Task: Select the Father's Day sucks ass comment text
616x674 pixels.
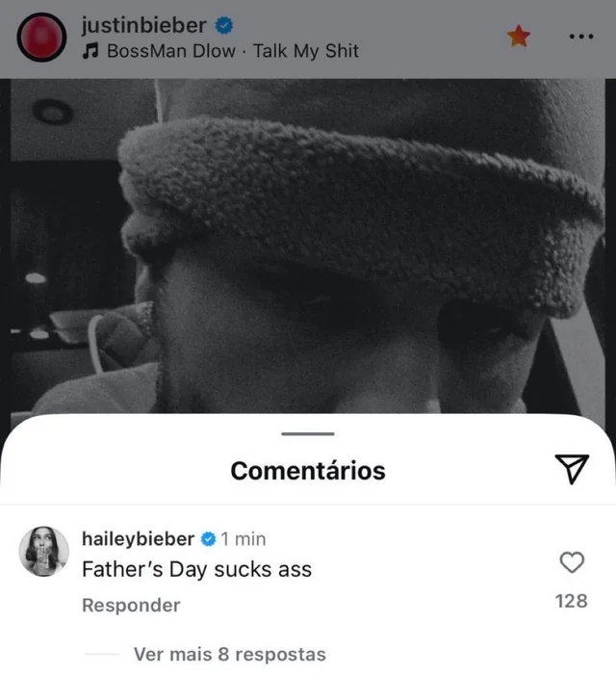Action: point(196,570)
